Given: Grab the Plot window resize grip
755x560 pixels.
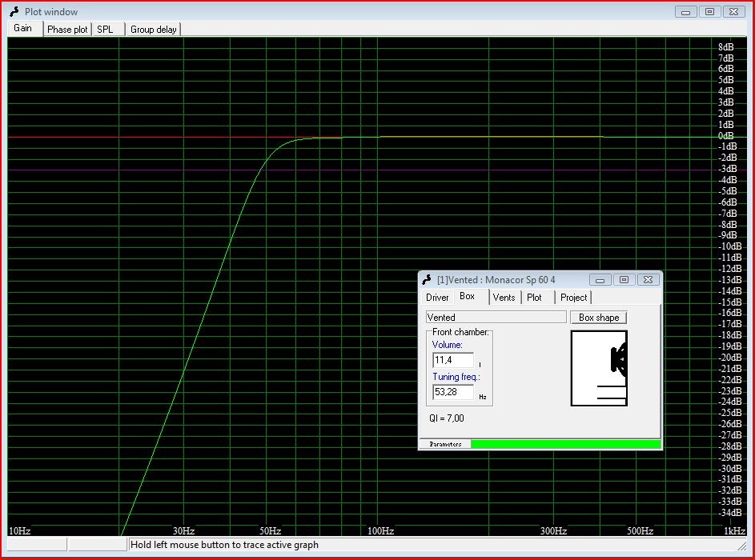Looking at the screenshot, I should (742, 546).
